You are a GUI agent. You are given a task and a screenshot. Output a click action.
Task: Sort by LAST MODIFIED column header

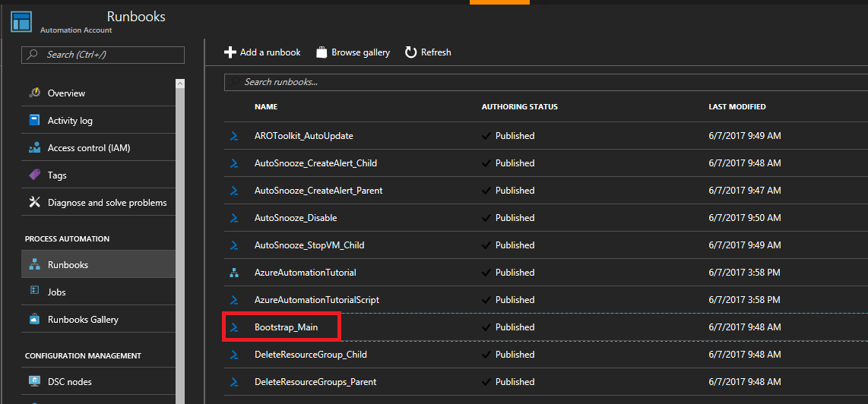[737, 107]
